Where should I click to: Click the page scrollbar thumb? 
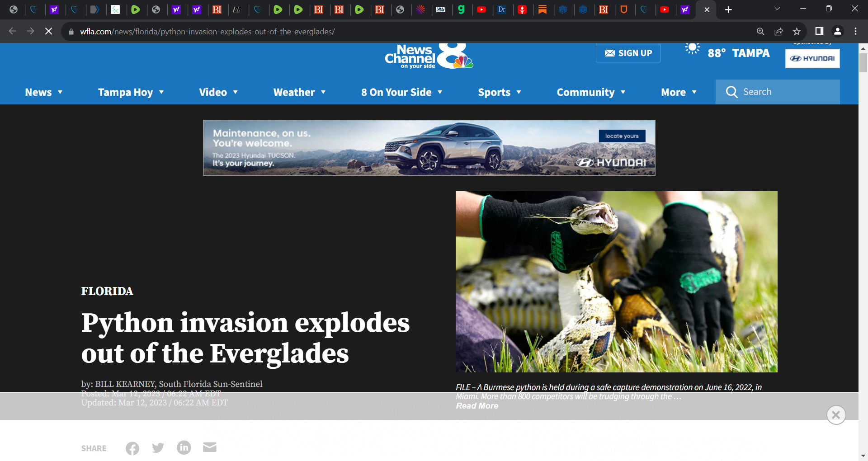[863, 62]
